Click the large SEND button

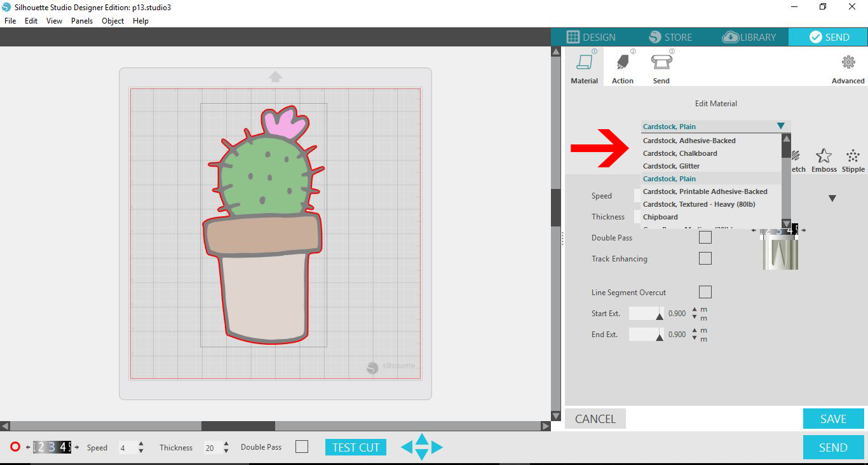click(x=833, y=447)
